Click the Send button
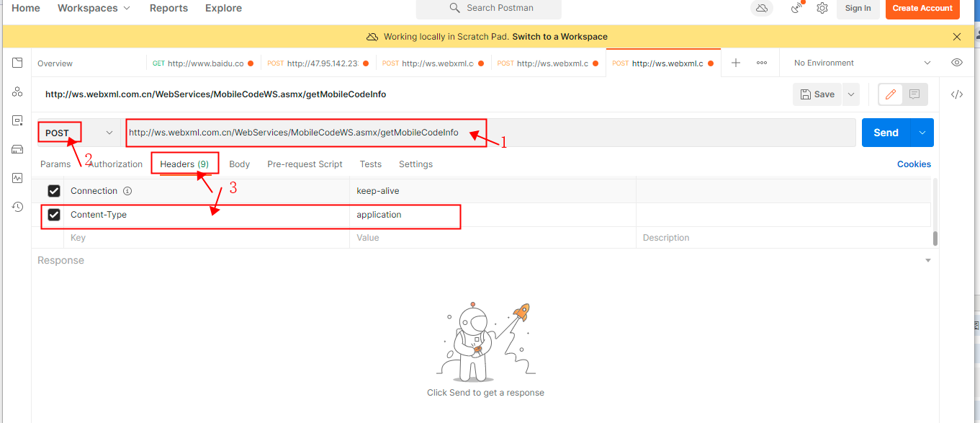 point(886,133)
